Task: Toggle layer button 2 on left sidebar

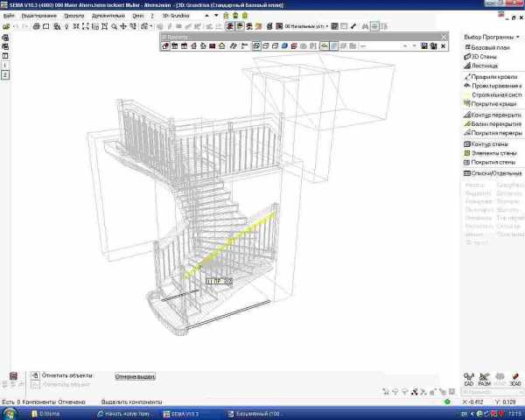Action: 4,76
